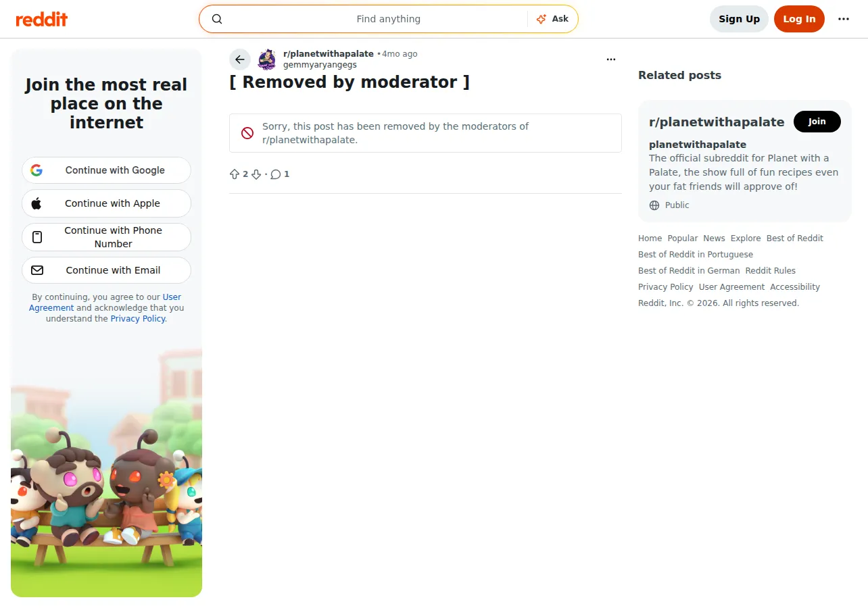The image size is (868, 608).
Task: Open the Home footer link
Action: [x=650, y=238]
